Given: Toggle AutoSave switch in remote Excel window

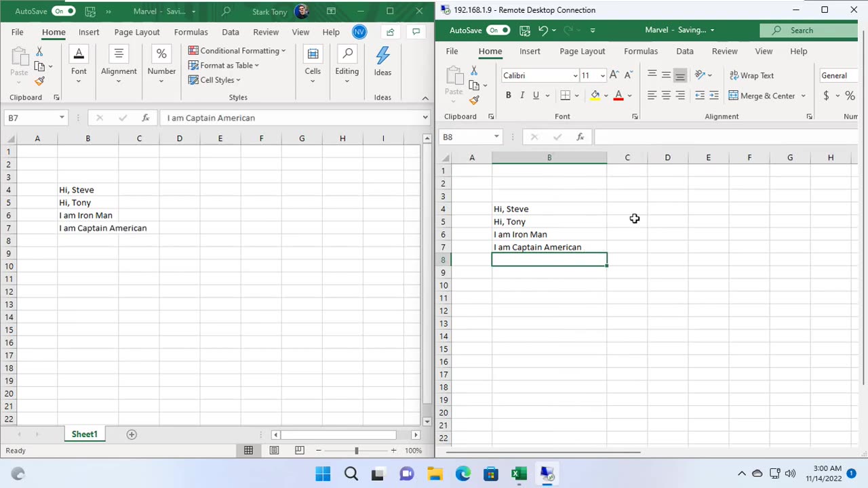Looking at the screenshot, I should point(498,30).
